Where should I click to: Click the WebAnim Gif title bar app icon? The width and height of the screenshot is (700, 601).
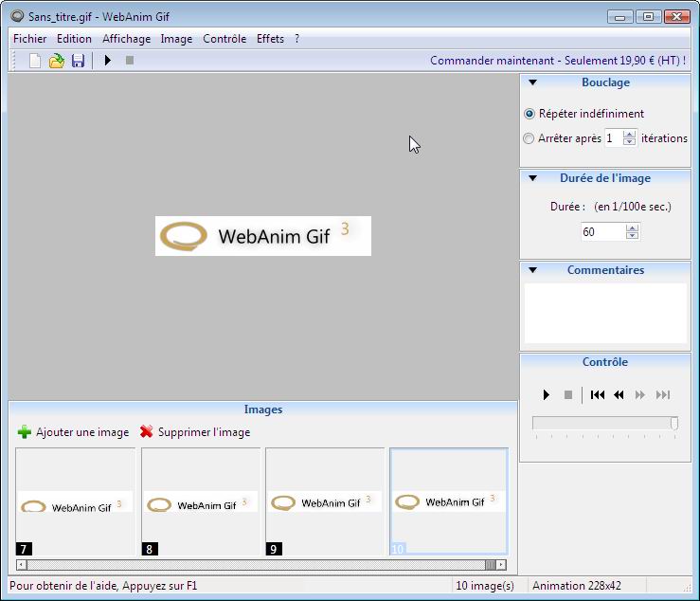(17, 16)
